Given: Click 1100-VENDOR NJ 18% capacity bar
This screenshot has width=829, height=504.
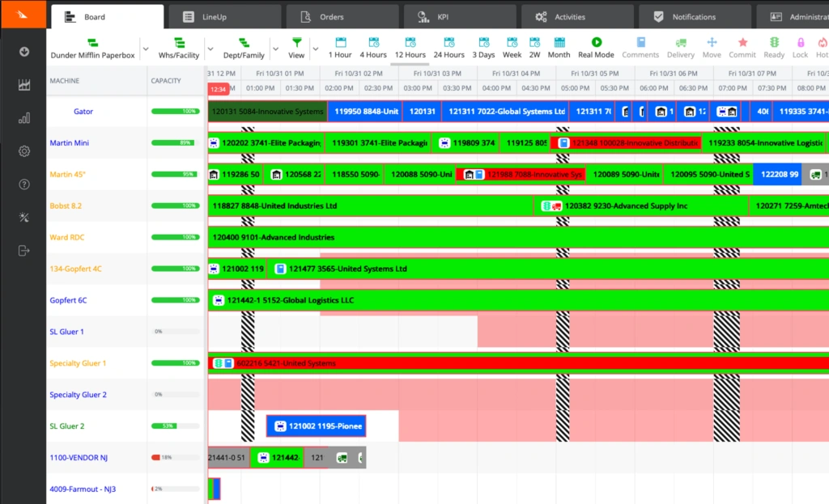Looking at the screenshot, I should 176,458.
